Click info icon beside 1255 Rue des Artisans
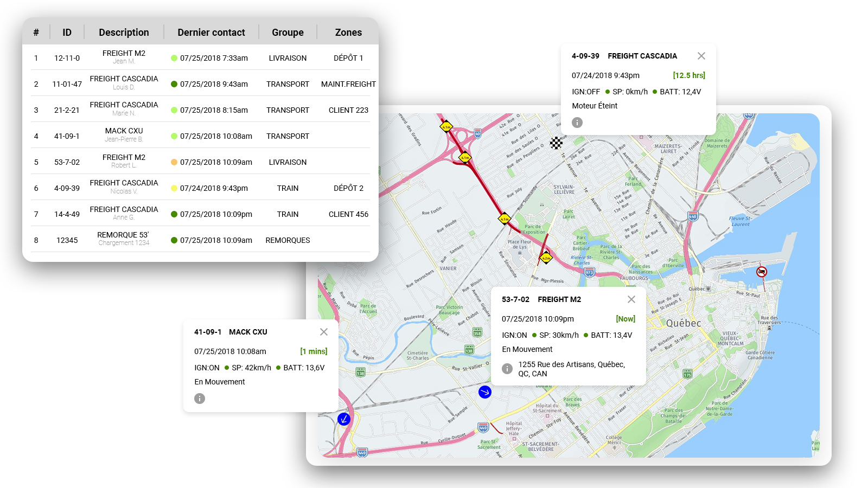Image resolution: width=868 pixels, height=488 pixels. [507, 369]
